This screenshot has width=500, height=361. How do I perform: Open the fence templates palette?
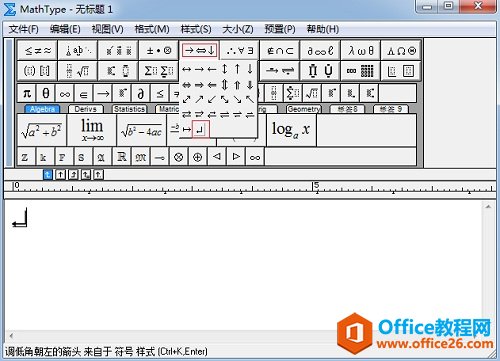tap(37, 71)
